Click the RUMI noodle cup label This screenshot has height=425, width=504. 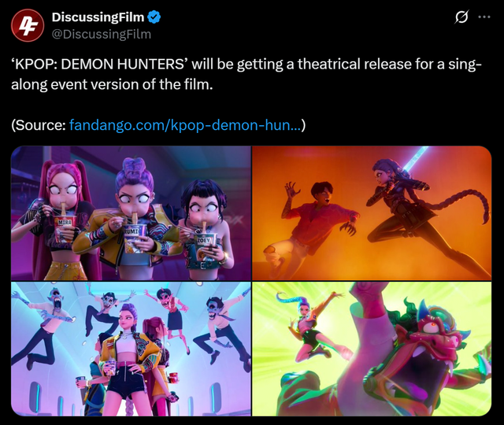[132, 231]
